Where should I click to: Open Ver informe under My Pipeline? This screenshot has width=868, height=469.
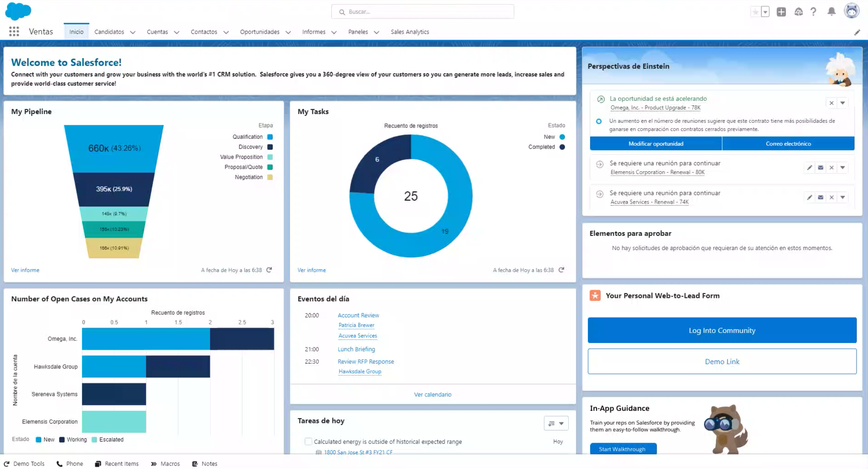pos(25,270)
